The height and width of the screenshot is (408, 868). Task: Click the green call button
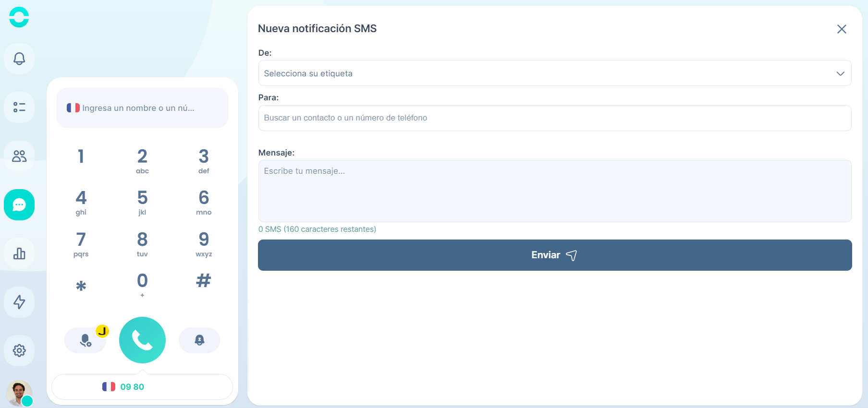click(x=142, y=340)
